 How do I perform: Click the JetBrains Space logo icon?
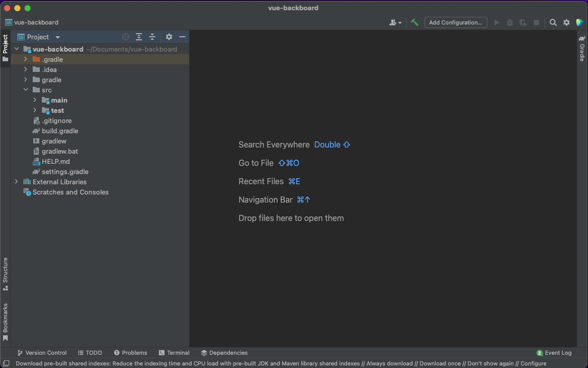point(579,22)
